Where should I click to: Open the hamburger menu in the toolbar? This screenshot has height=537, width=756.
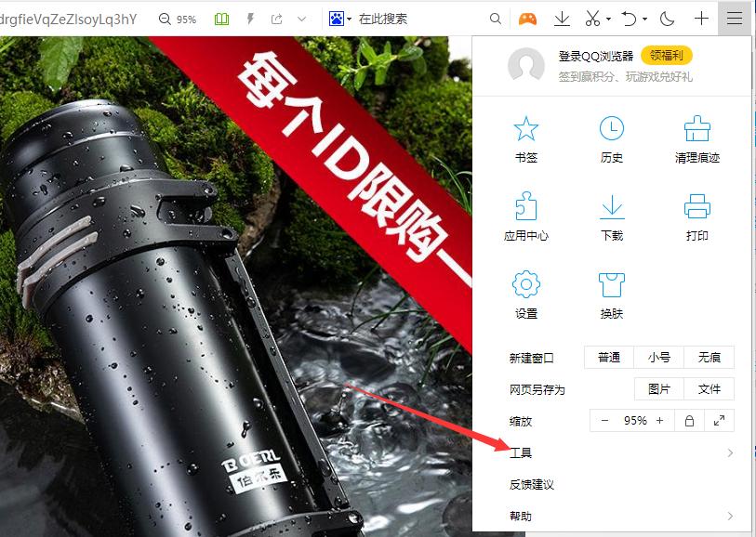point(735,19)
